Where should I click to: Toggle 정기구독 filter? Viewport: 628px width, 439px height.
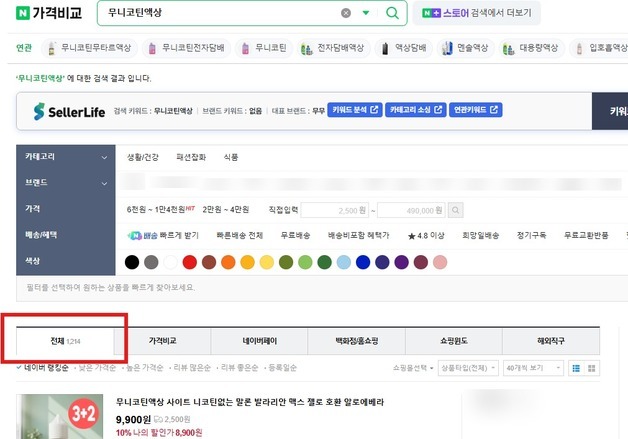coord(531,236)
